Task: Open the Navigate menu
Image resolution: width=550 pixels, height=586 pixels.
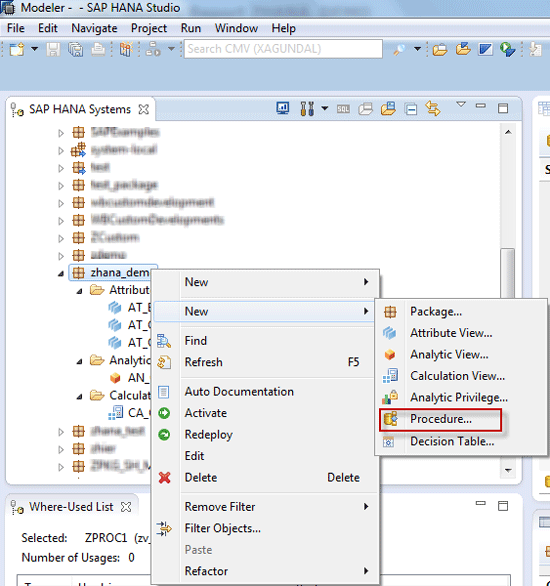Action: (x=94, y=28)
